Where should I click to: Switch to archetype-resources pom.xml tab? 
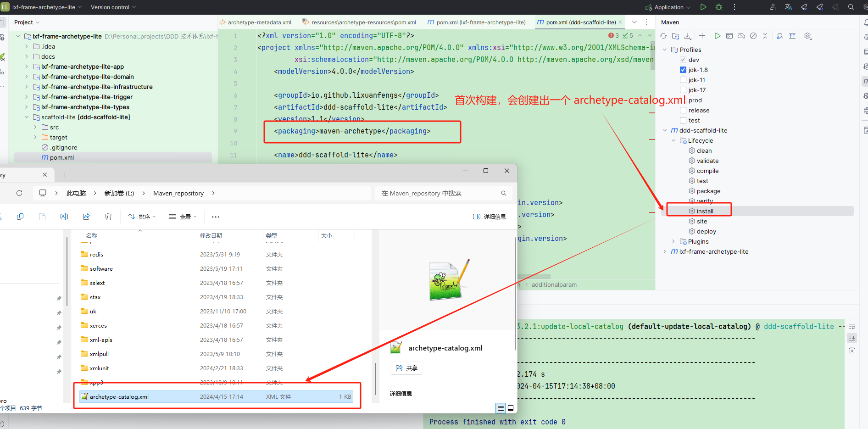(359, 22)
